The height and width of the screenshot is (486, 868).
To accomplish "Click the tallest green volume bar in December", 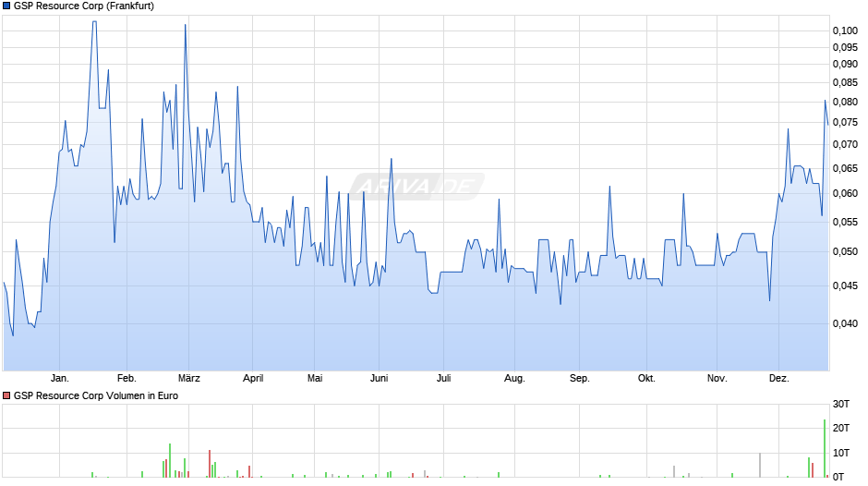I will 825,448.
